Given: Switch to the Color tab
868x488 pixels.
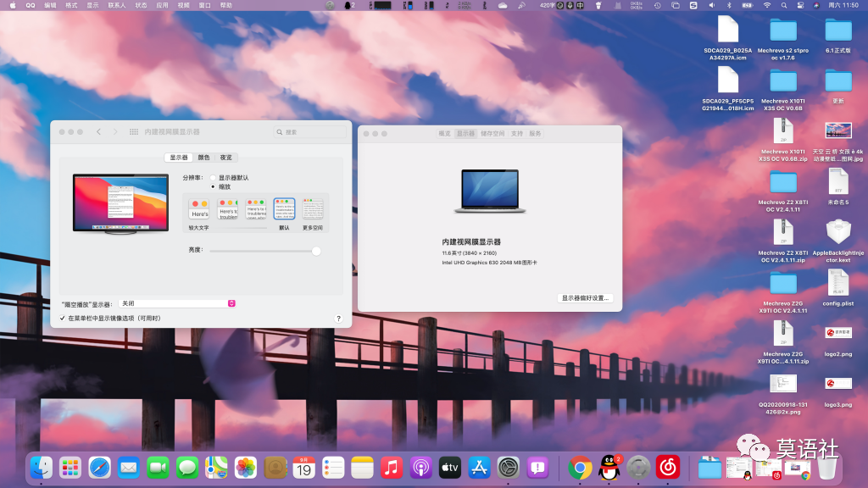Looking at the screenshot, I should [x=203, y=158].
